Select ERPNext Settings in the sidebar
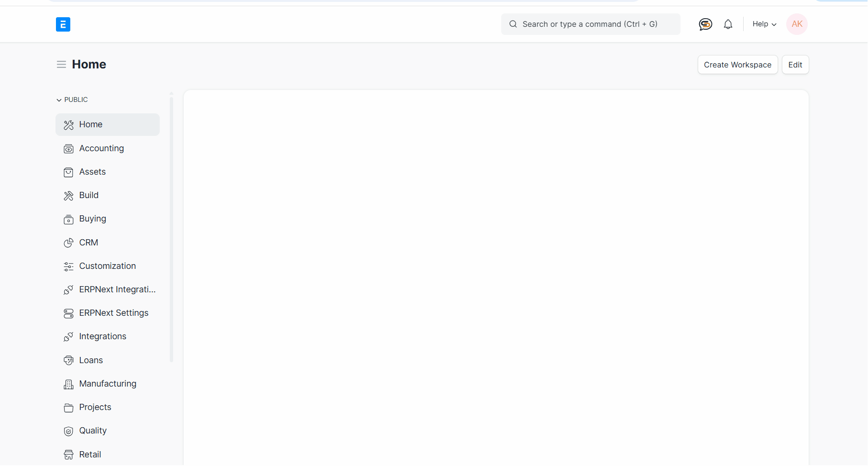The image size is (868, 466). (114, 313)
